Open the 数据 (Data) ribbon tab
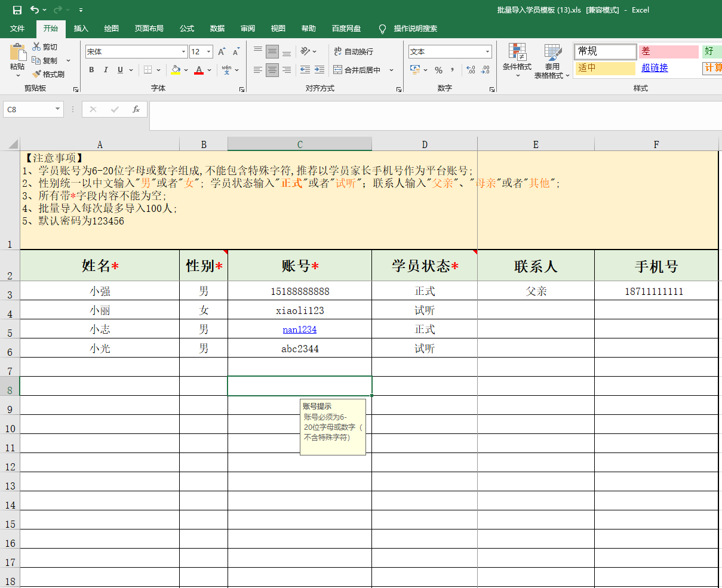This screenshot has height=588, width=722. point(217,29)
